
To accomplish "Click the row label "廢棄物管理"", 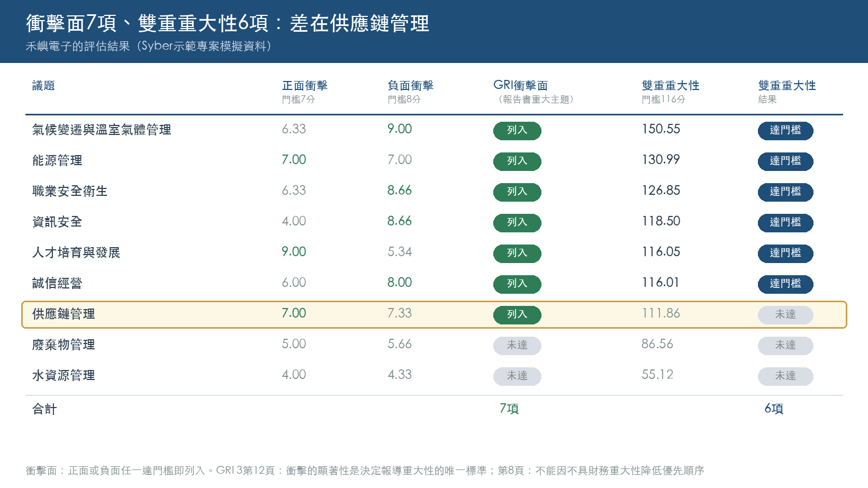I will pyautogui.click(x=64, y=345).
